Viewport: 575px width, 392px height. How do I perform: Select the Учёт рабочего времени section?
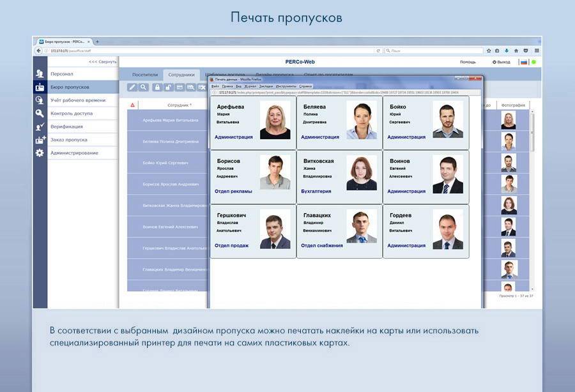point(77,100)
